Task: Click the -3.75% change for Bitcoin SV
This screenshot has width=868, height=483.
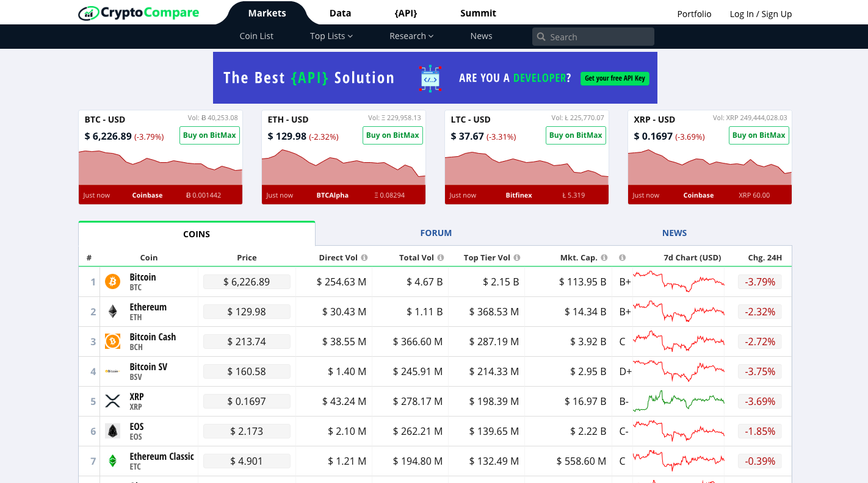Action: 760,371
